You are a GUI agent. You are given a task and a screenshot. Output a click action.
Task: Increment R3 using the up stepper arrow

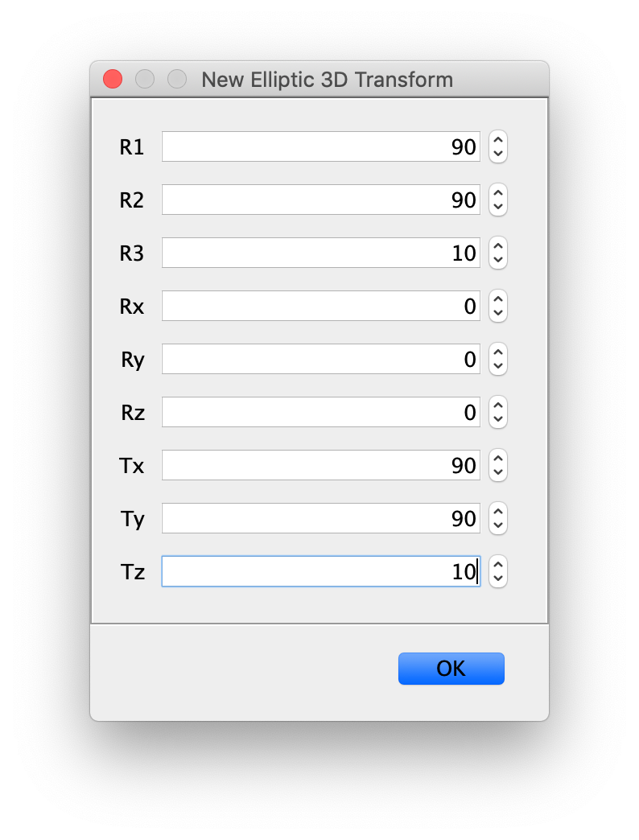tap(497, 247)
